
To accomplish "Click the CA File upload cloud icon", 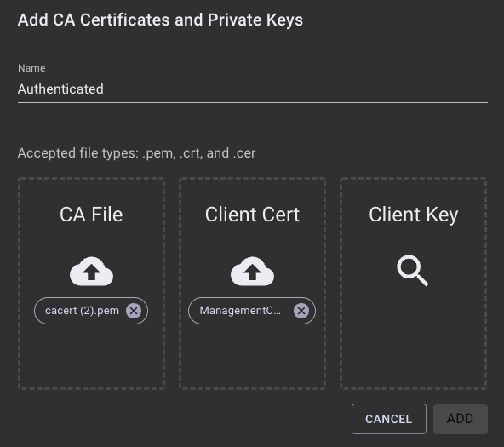I will [91, 272].
